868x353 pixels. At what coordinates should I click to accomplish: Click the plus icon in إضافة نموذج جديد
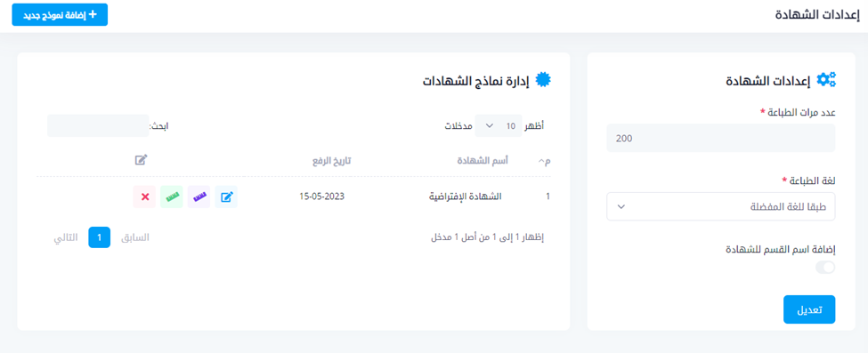pos(93,14)
